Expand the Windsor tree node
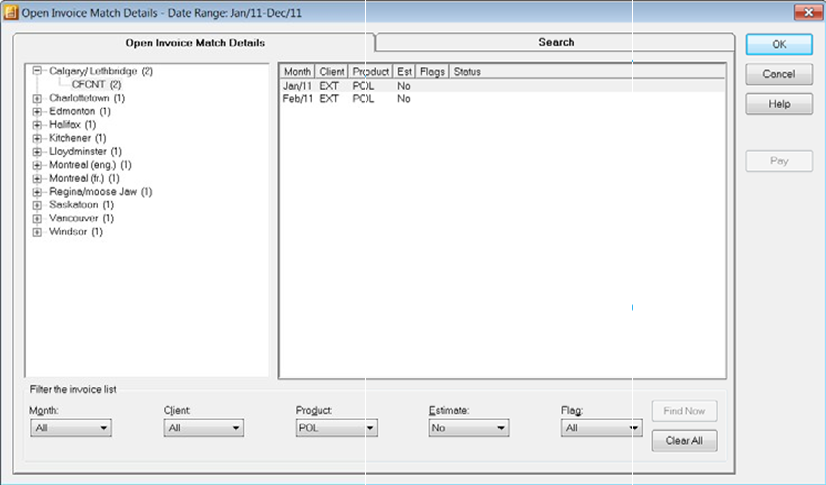Image resolution: width=826 pixels, height=485 pixels. (37, 232)
